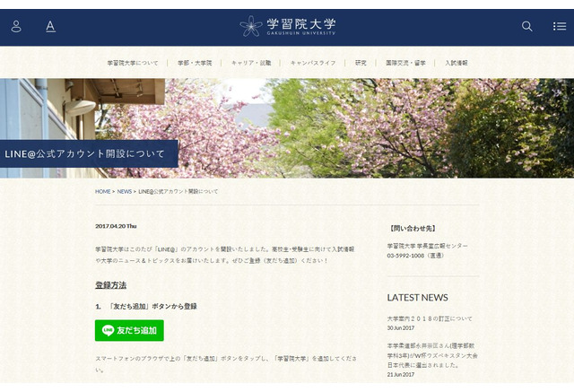Screen dimensions: 574x392
Task: Click the Gakushuin University logo
Action: point(287,26)
